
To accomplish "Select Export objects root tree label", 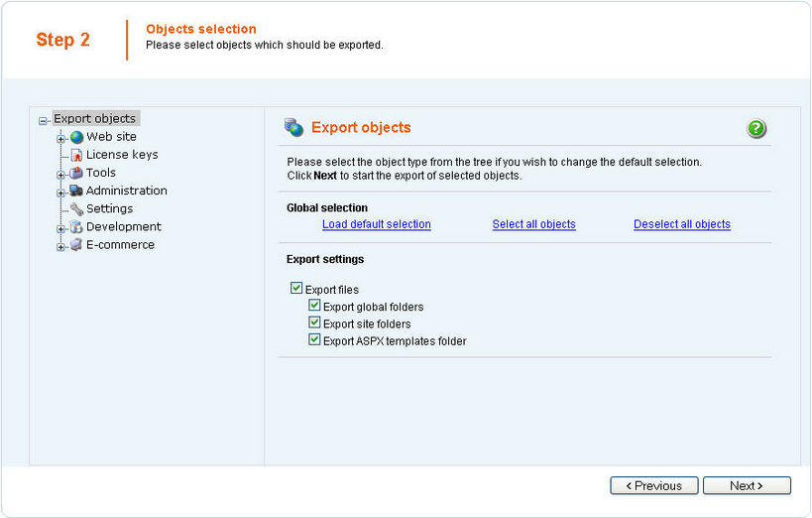I will 95,119.
